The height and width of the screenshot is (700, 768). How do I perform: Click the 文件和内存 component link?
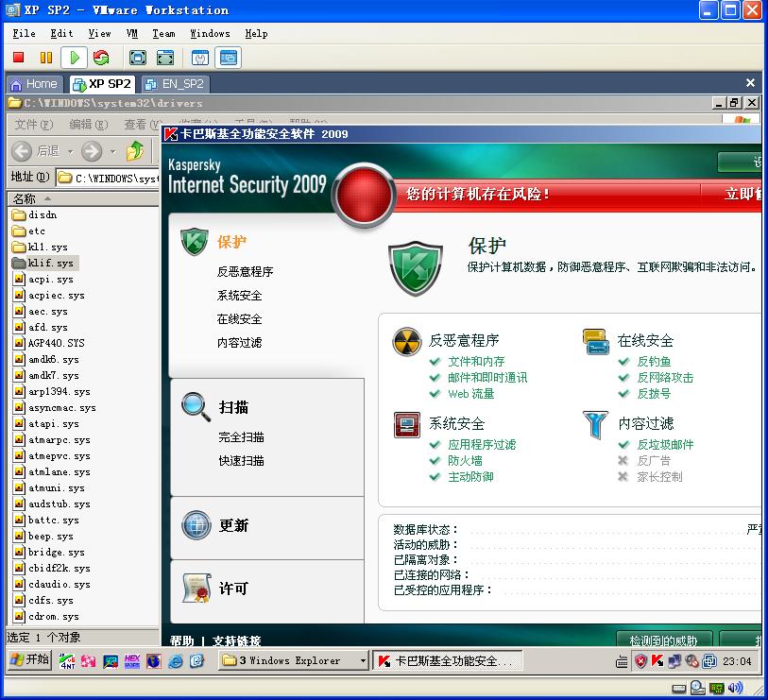pos(476,362)
